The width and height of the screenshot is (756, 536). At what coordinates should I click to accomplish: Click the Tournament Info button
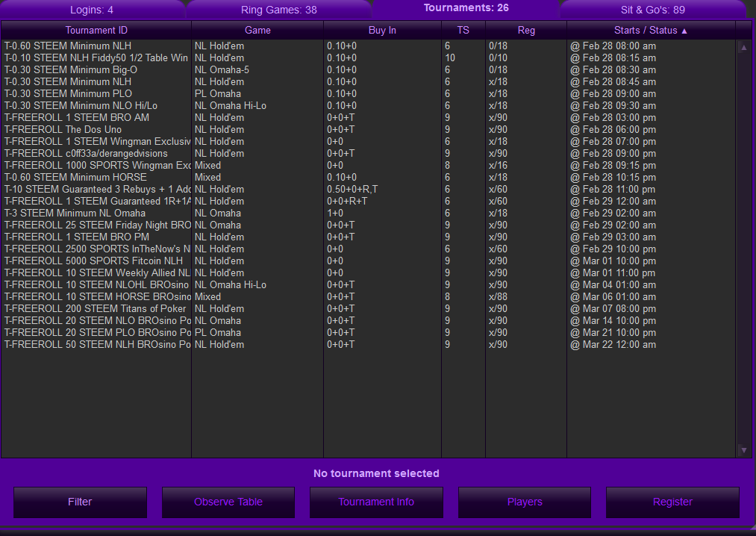point(376,502)
